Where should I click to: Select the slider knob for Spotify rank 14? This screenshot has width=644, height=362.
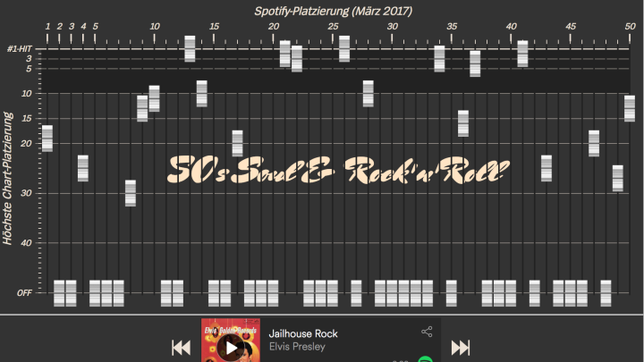click(201, 94)
